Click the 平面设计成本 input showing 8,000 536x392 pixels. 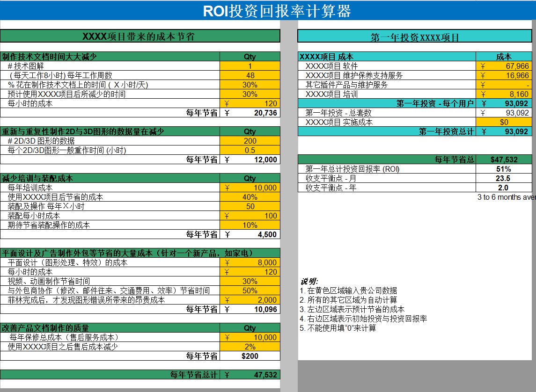(250, 262)
